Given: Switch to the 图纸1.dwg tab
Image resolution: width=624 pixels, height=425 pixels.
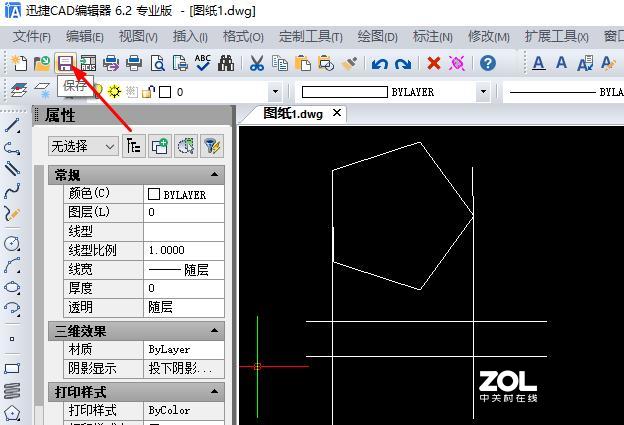Looking at the screenshot, I should (292, 114).
